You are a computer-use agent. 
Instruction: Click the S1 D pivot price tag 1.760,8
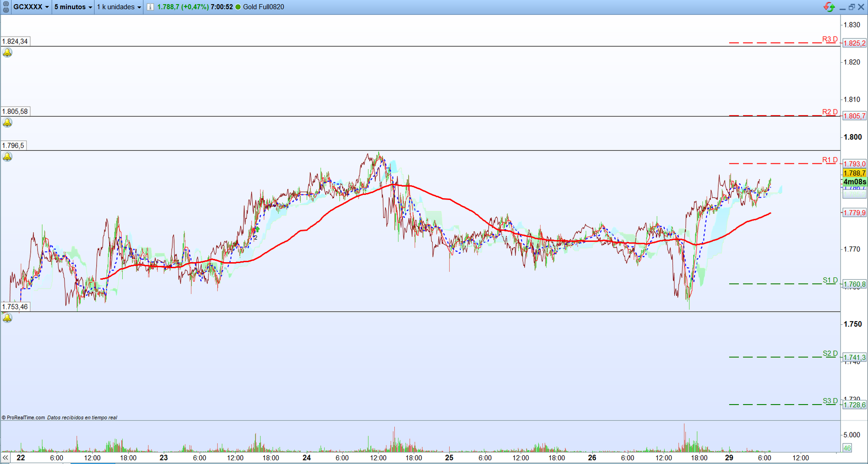pos(854,284)
